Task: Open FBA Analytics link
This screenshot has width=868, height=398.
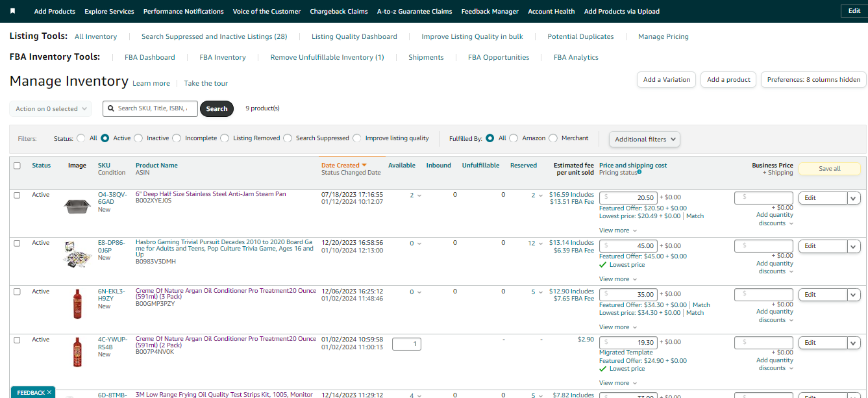Action: pyautogui.click(x=576, y=57)
